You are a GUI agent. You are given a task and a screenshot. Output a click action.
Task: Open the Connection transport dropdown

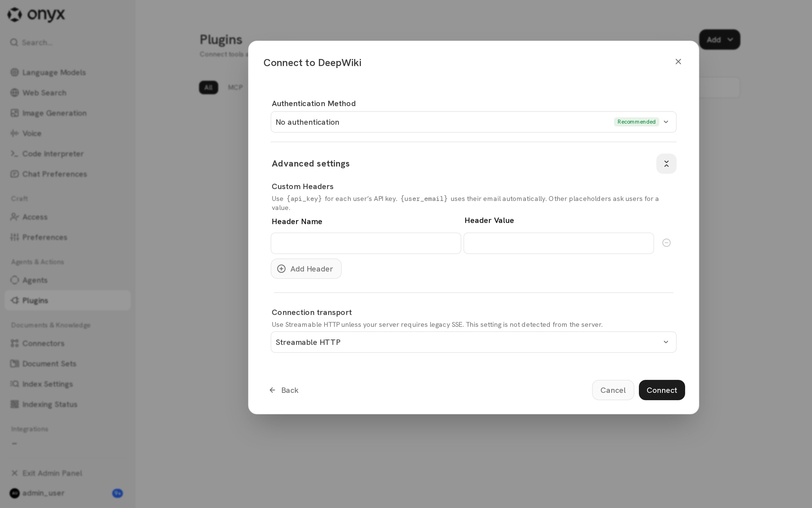click(x=473, y=342)
